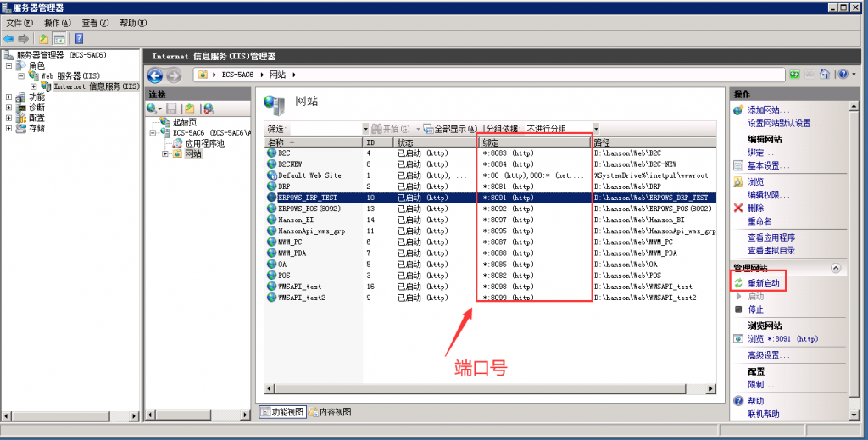
Task: Click the Actions pane vertical scrollbar down arrow
Action: 853,415
